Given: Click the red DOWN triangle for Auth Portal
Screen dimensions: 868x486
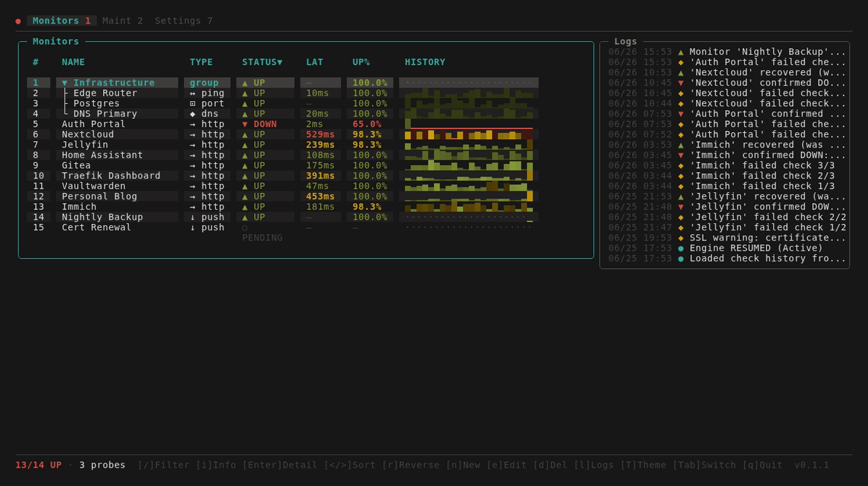Looking at the screenshot, I should click(245, 124).
